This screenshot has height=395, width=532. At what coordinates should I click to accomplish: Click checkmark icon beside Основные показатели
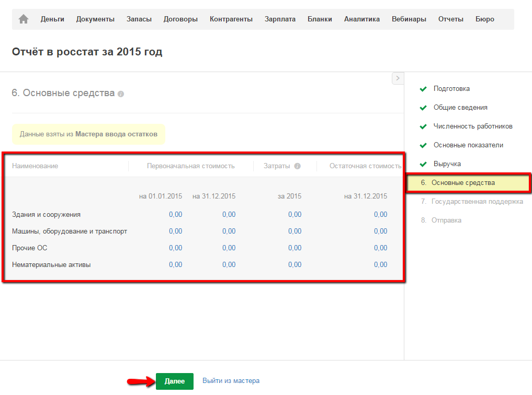coord(423,145)
